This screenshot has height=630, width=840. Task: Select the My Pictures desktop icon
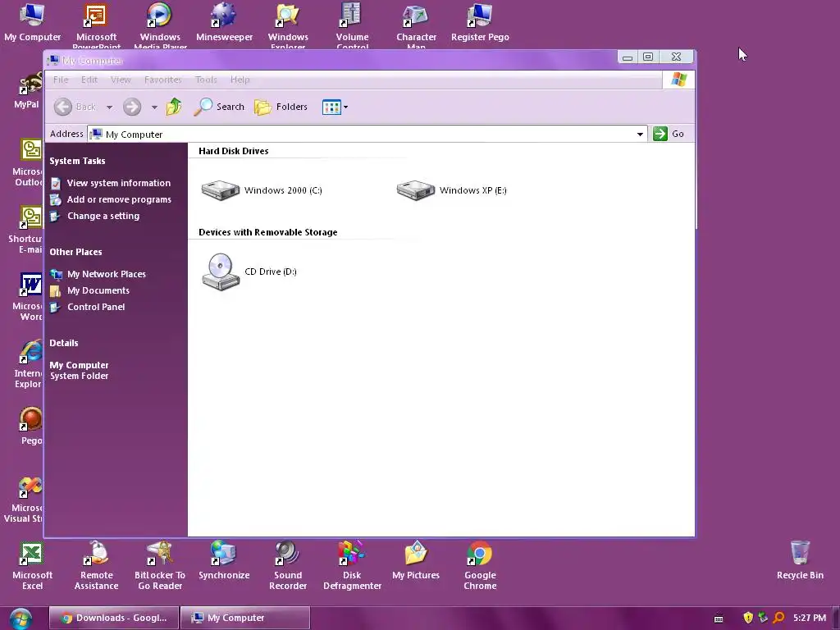(416, 560)
